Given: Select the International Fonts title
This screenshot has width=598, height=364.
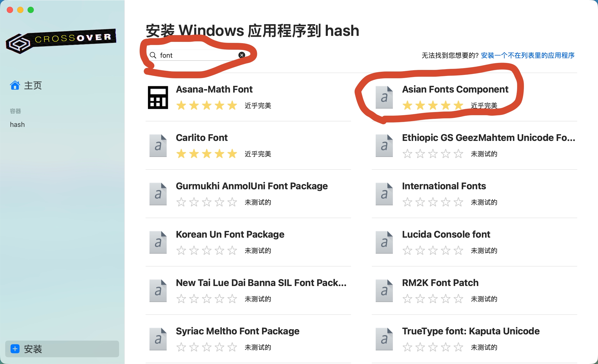Looking at the screenshot, I should [x=444, y=186].
